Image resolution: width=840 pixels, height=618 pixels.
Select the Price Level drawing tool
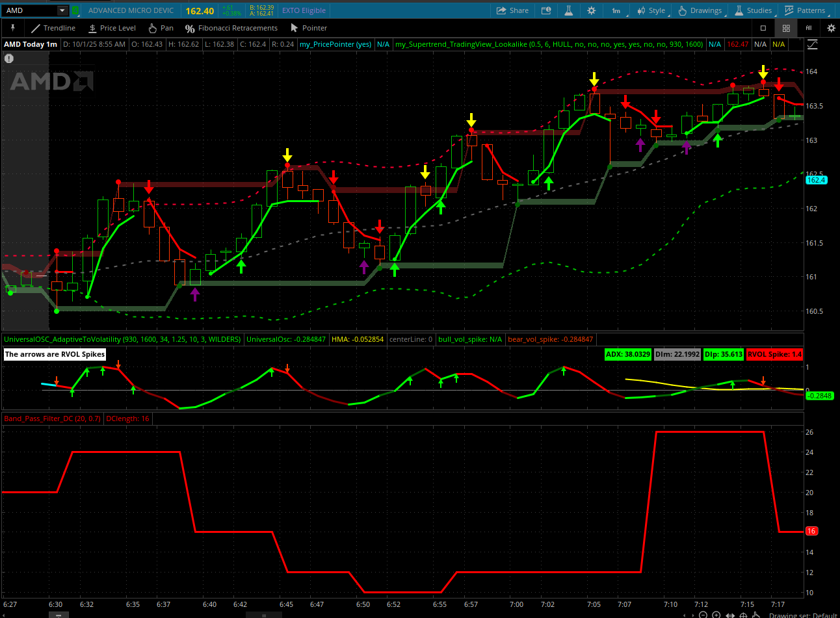pos(112,28)
